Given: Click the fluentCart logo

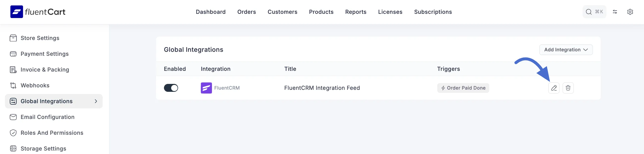Looking at the screenshot, I should pos(38,12).
